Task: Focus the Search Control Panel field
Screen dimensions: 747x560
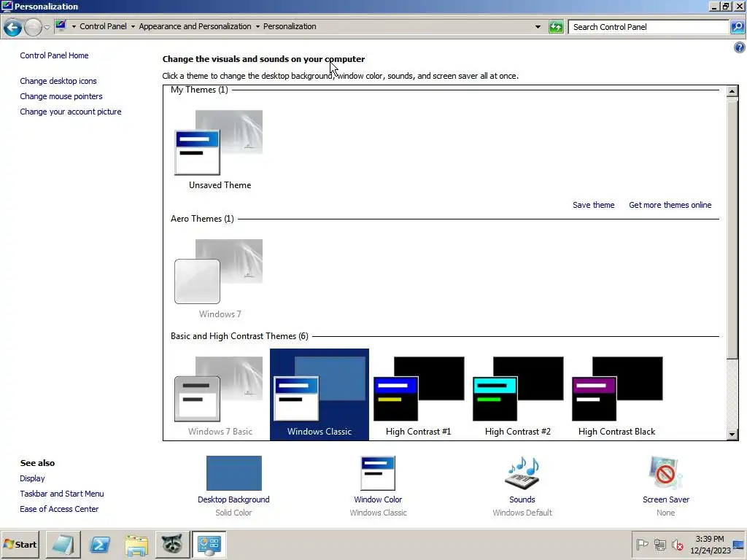Action: [649, 27]
